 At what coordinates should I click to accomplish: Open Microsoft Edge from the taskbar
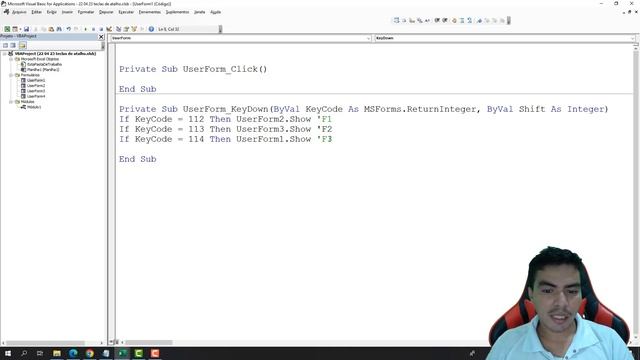click(x=73, y=353)
